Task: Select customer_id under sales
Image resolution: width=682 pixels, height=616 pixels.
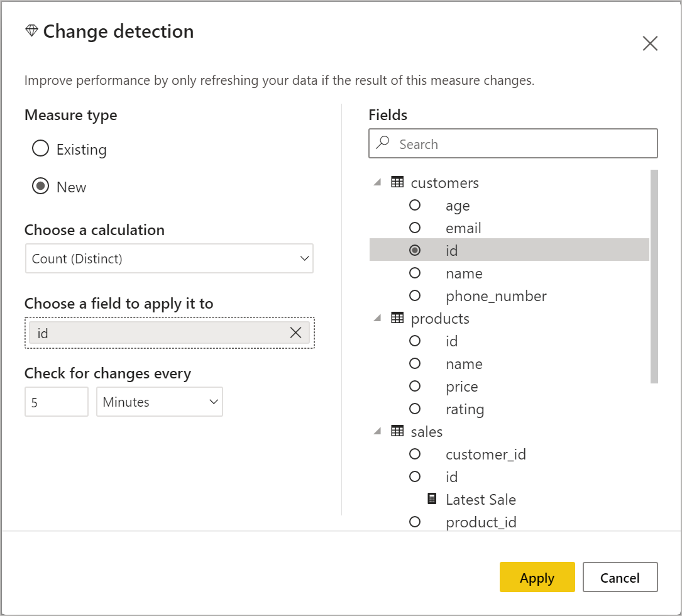Action: coord(415,454)
